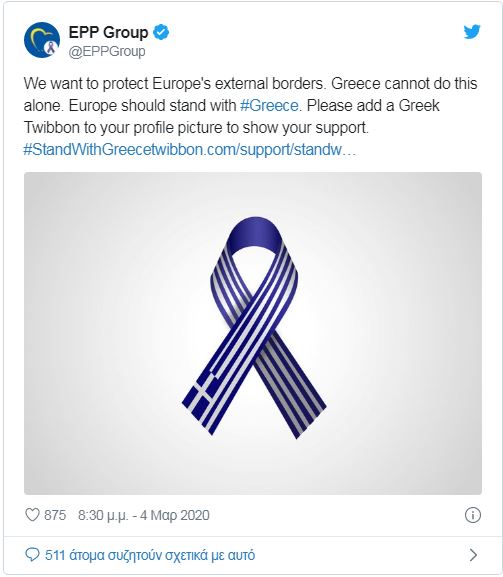This screenshot has height=577, width=503.
Task: Open the twibbon.com/support link
Action: pyautogui.click(x=254, y=150)
